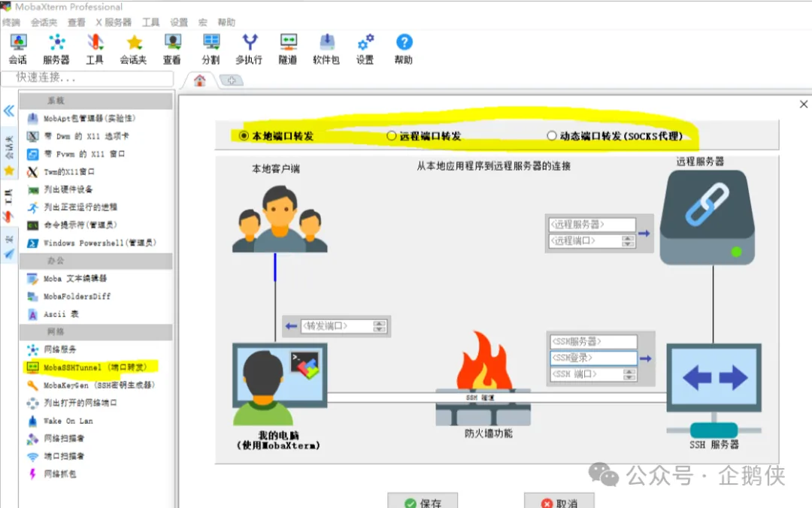Open the 会话 (Session) toolbar icon
812x508 pixels.
click(18, 49)
